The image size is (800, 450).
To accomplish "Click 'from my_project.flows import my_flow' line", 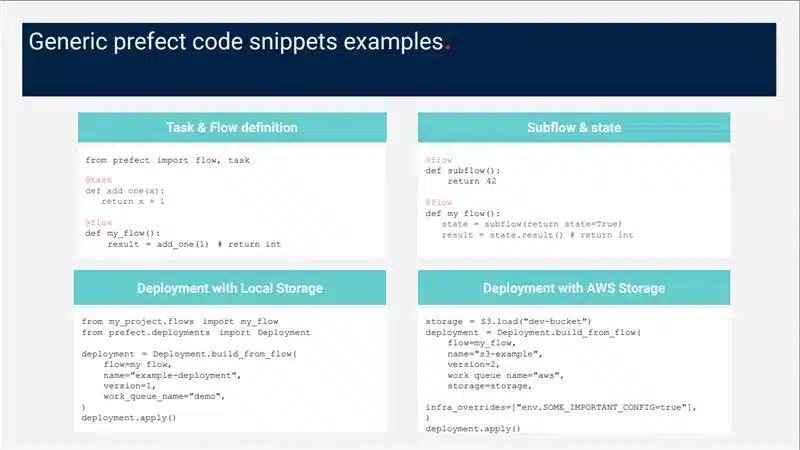I will [180, 321].
